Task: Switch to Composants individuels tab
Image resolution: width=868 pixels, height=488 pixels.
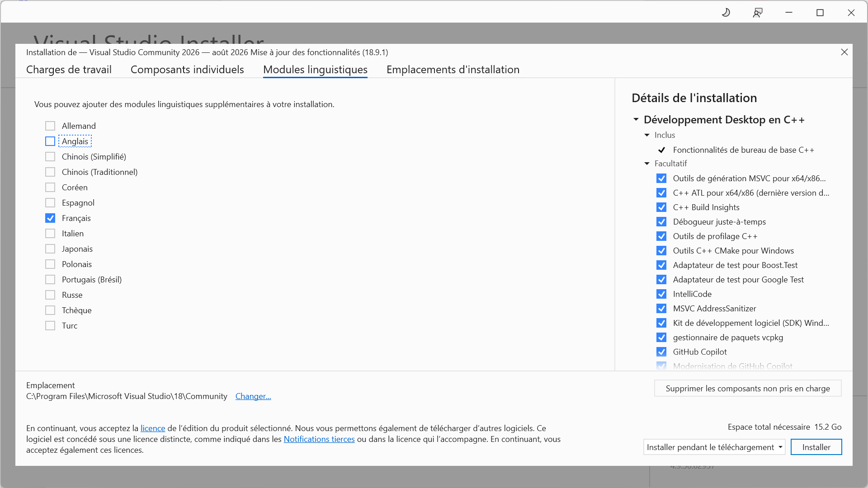Action: point(187,70)
